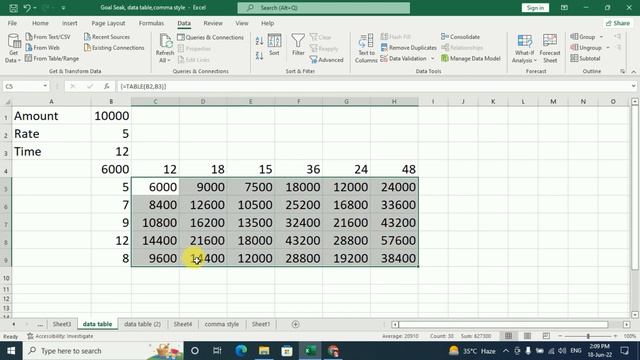The image size is (640, 360).
Task: Click the insert function fx icon
Action: 107,86
